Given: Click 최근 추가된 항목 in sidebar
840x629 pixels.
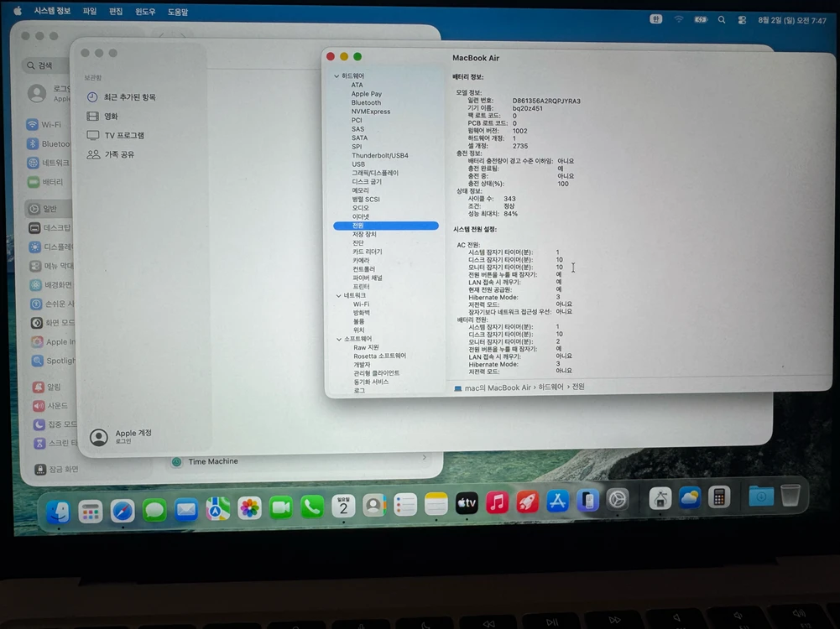Looking at the screenshot, I should tap(129, 97).
